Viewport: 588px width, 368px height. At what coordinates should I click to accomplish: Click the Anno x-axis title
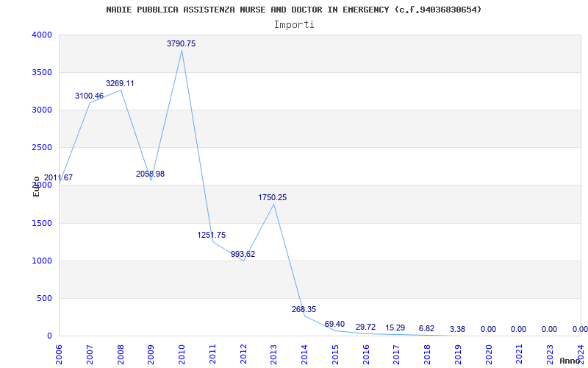click(x=570, y=361)
